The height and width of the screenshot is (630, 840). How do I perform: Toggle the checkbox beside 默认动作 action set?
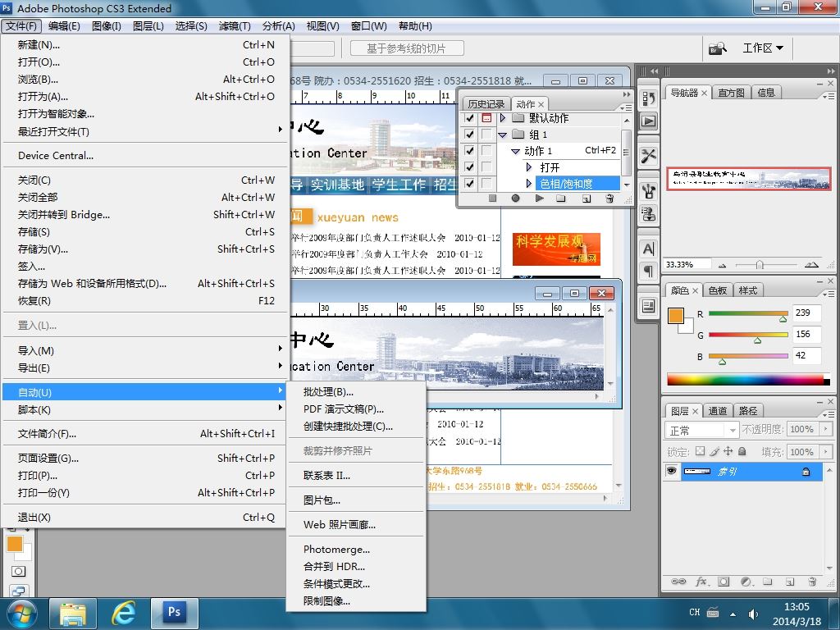[469, 118]
